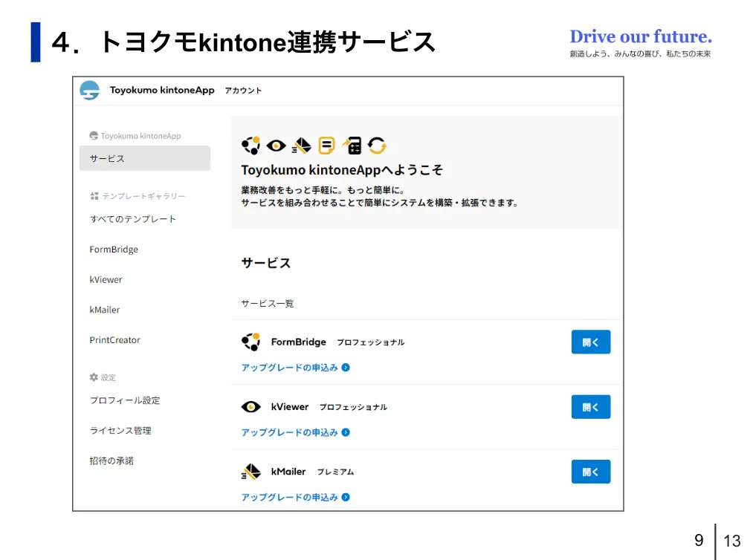Image resolution: width=747 pixels, height=560 pixels.
Task: Click the small cloud icon beside sidebar Toyokumo kintoneApp
Action: (x=94, y=136)
